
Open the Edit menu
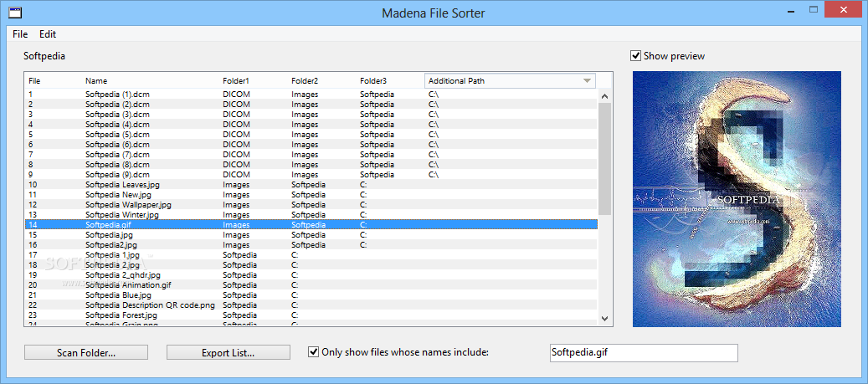(48, 33)
